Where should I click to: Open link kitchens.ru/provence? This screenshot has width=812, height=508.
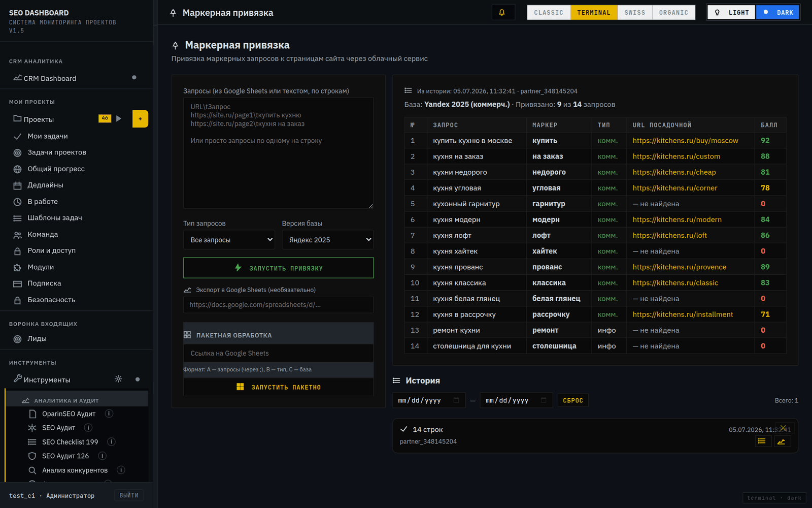pos(680,267)
